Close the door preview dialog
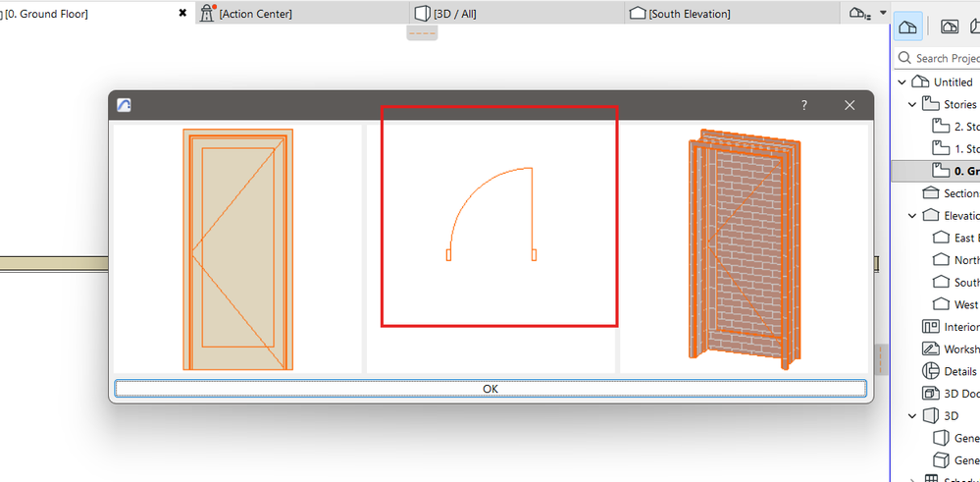The width and height of the screenshot is (980, 482). pyautogui.click(x=850, y=105)
